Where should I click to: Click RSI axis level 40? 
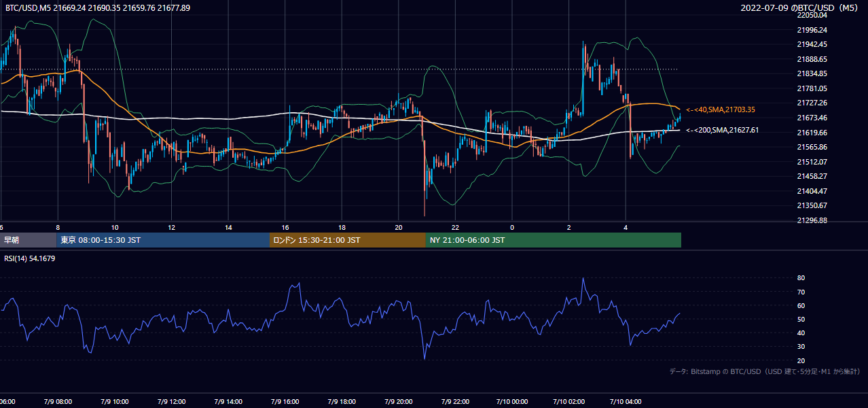click(801, 333)
